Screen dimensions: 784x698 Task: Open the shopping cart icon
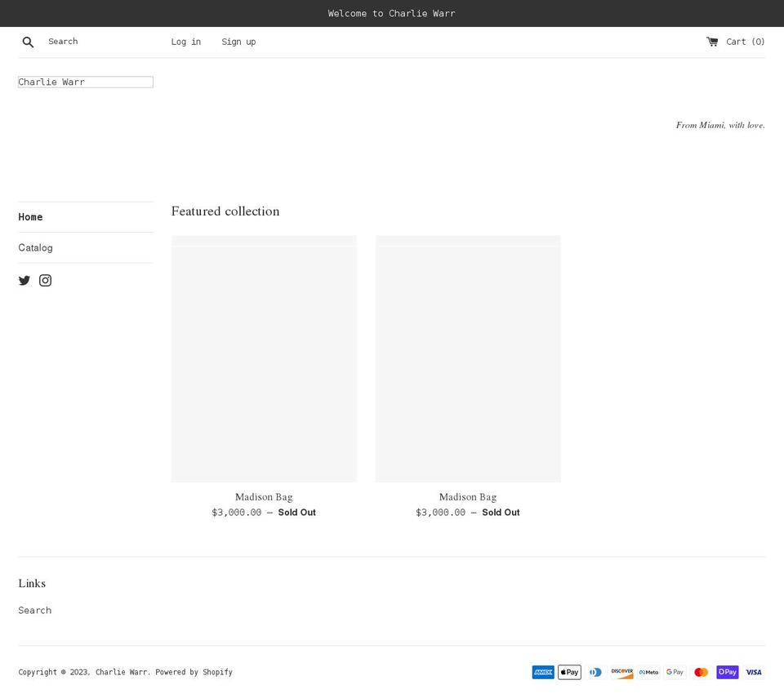click(712, 42)
